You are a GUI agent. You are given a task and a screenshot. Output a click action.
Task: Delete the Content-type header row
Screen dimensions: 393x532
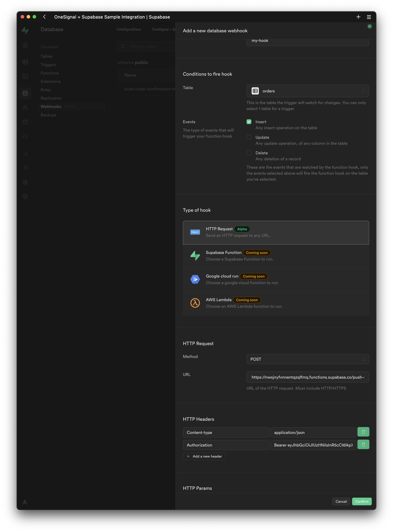(363, 432)
